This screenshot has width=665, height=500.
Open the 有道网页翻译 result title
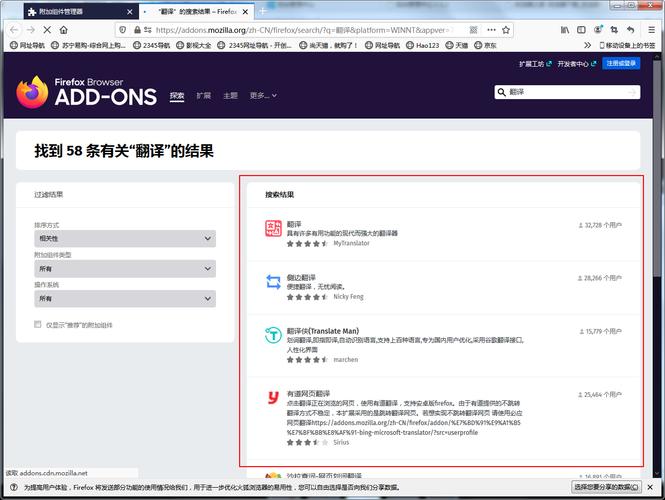point(308,394)
